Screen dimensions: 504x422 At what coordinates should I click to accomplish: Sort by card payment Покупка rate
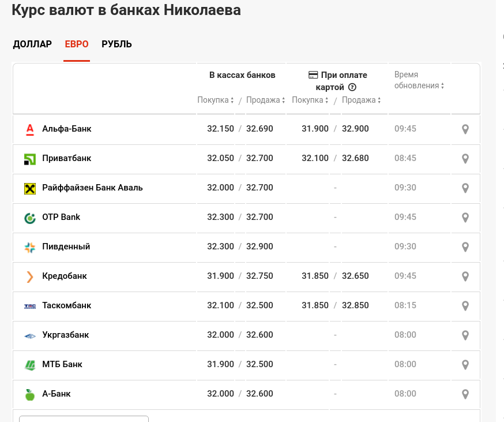coord(310,100)
